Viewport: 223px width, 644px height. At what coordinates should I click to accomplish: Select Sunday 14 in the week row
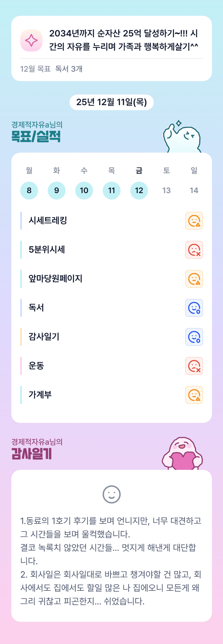pos(194,190)
